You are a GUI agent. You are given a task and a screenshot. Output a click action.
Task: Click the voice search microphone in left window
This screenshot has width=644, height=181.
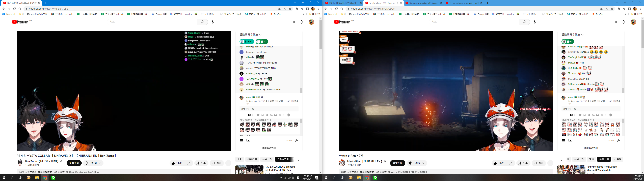tap(212, 22)
